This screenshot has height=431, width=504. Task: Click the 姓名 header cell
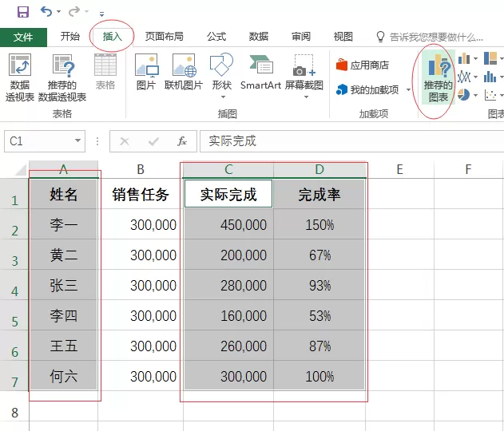click(x=64, y=194)
